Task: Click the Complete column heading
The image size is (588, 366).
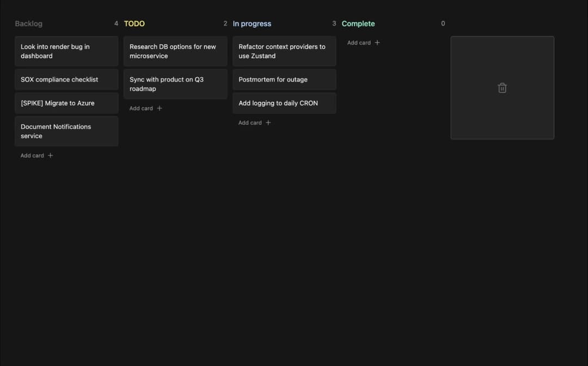Action: point(358,23)
